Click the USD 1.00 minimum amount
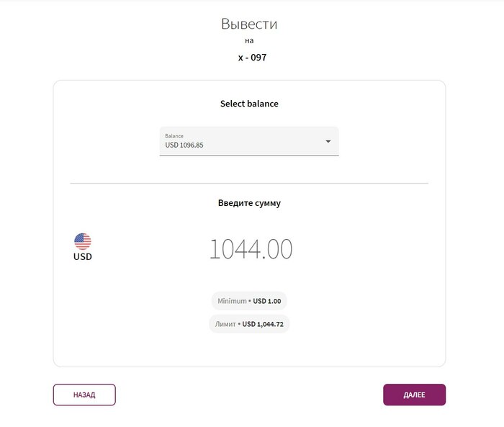The height and width of the screenshot is (427, 504). (267, 301)
